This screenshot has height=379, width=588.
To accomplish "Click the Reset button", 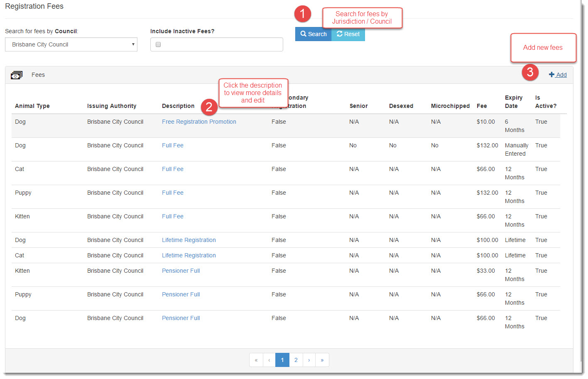I will click(x=348, y=34).
